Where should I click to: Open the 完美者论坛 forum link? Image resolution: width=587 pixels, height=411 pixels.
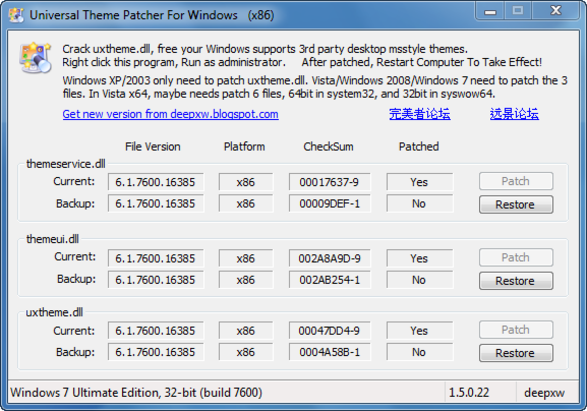click(x=419, y=114)
